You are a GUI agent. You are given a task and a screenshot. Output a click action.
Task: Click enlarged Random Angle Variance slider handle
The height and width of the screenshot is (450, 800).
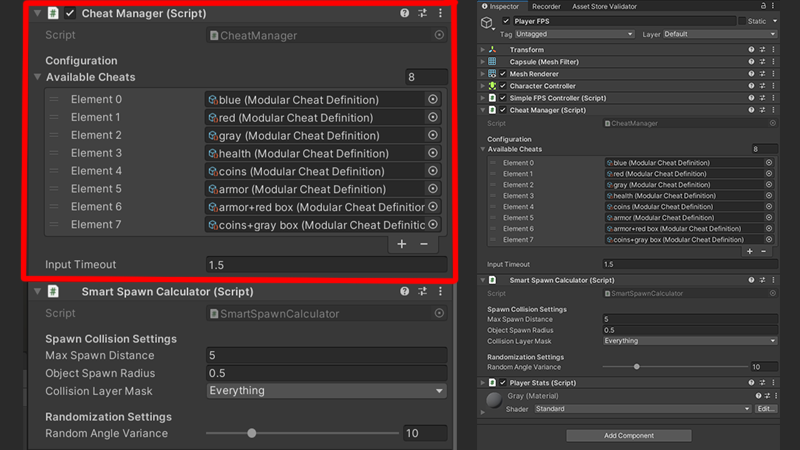pos(252,433)
